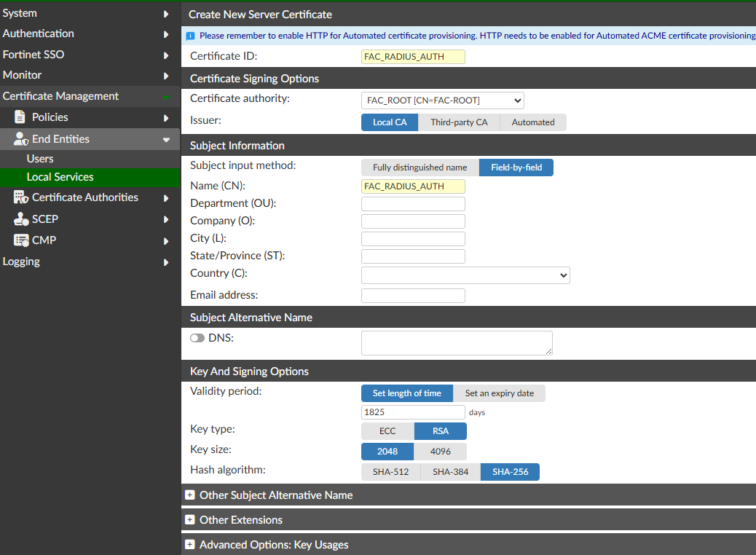
Task: Select SHA-512 hash algorithm
Action: pyautogui.click(x=390, y=471)
